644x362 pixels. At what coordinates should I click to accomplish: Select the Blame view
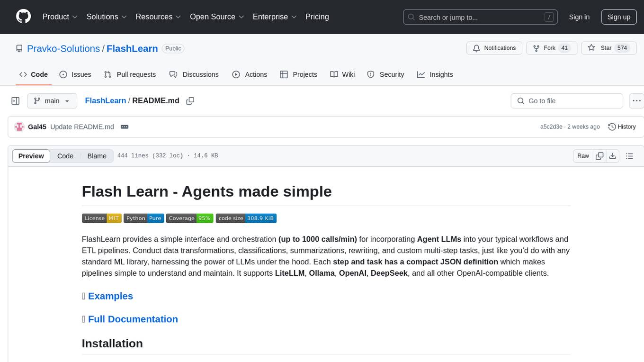click(x=97, y=156)
